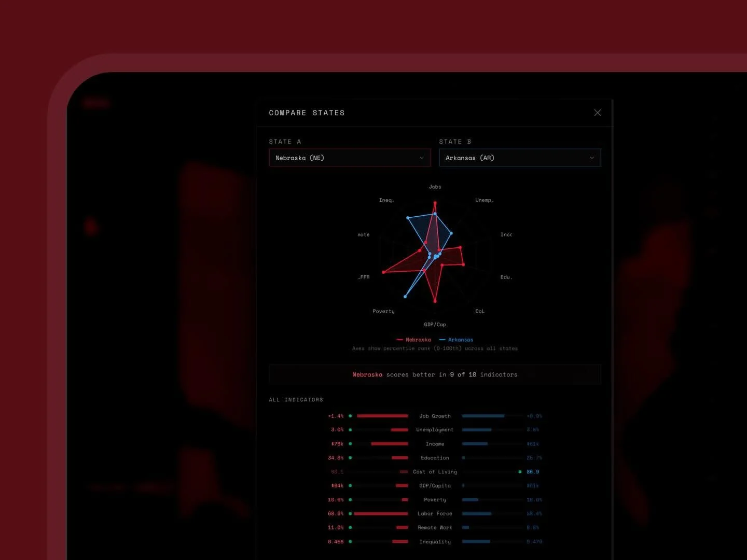The width and height of the screenshot is (747, 560).
Task: Click the Remote Work indicator label
Action: (435, 528)
